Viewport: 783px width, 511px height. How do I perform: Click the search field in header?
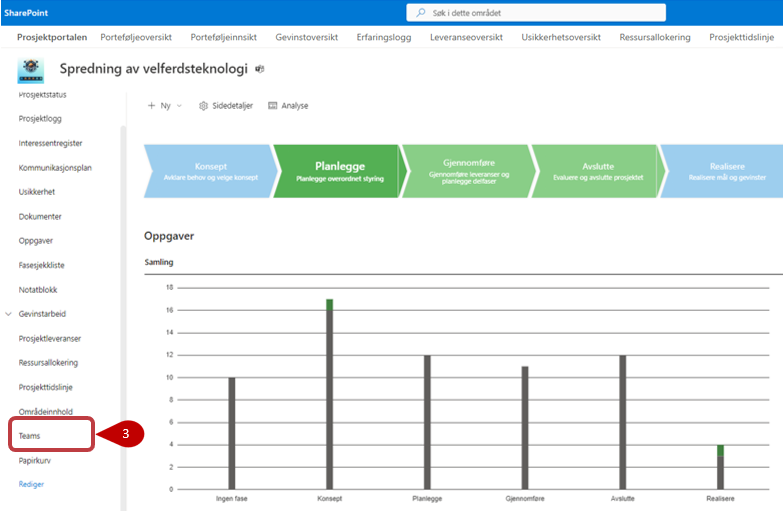pos(540,12)
